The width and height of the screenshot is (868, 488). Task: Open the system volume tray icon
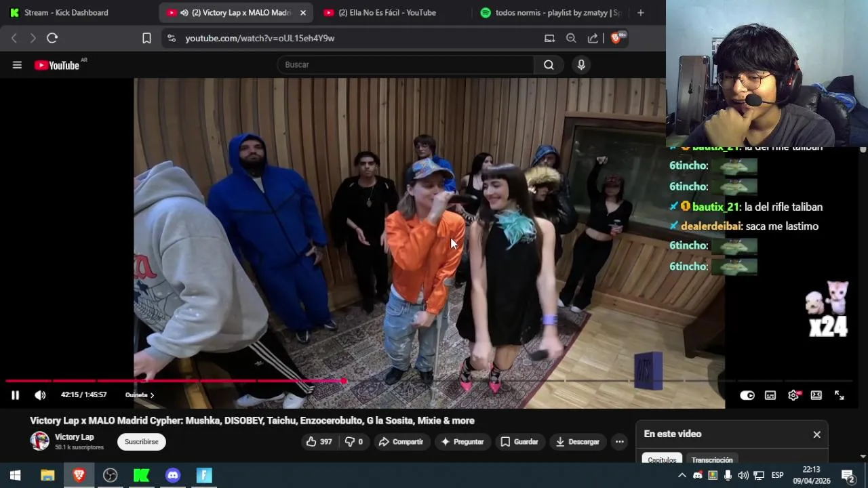[x=743, y=476]
